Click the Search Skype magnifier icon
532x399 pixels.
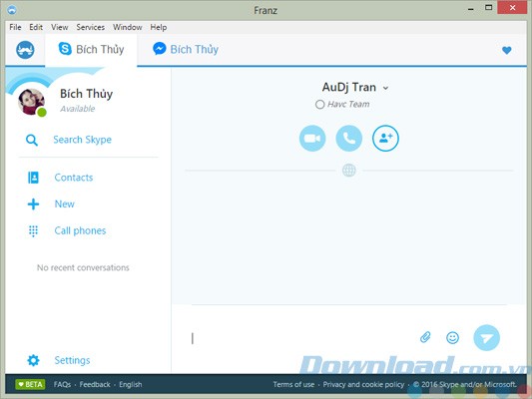(x=32, y=140)
